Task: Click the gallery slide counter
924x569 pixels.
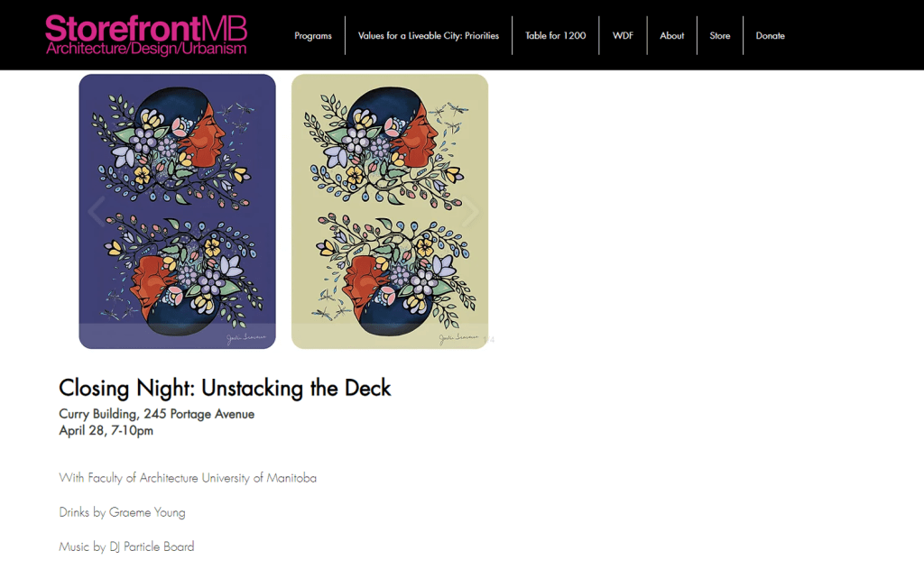Action: pyautogui.click(x=488, y=340)
